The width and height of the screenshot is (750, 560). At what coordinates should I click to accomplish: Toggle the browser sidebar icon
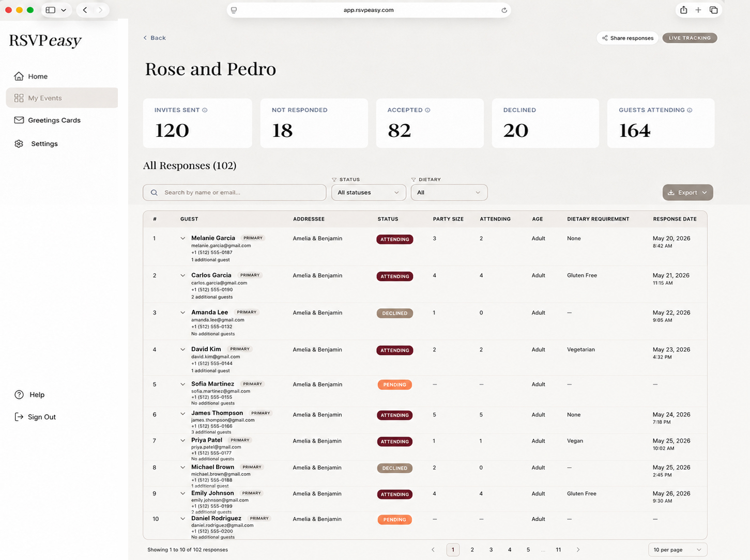(x=51, y=10)
